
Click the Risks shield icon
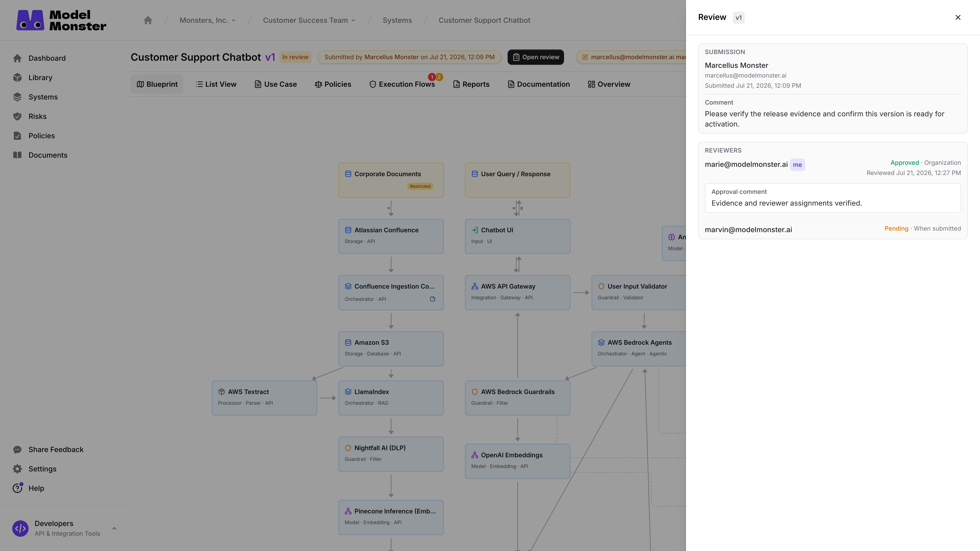18,116
